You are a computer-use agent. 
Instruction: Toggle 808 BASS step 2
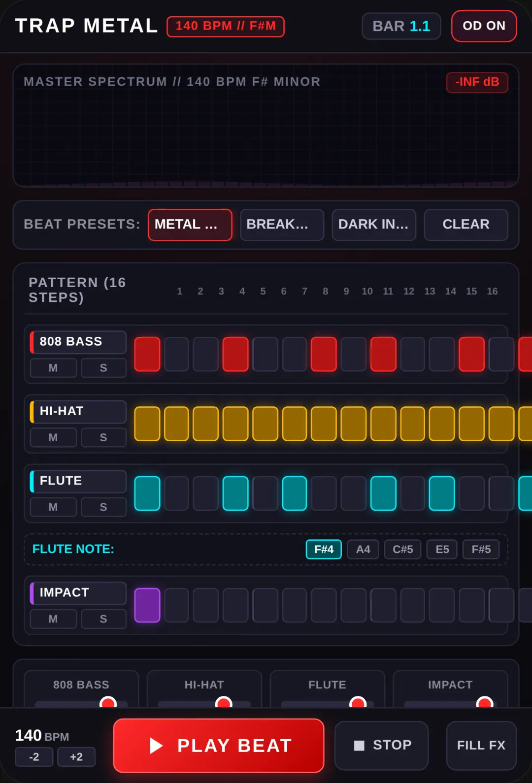[x=176, y=354]
